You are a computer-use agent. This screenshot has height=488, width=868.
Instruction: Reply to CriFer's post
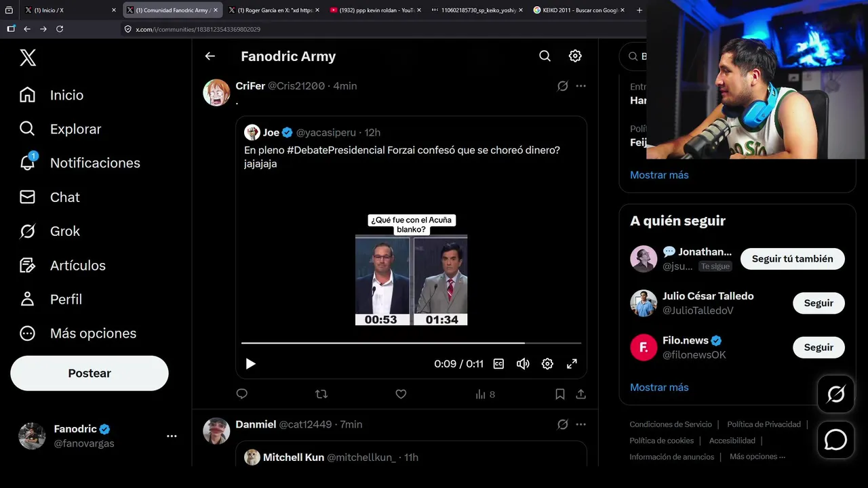242,394
